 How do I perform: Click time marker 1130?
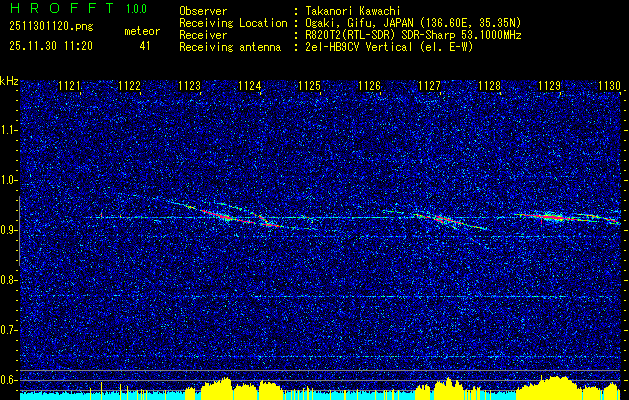(x=609, y=86)
